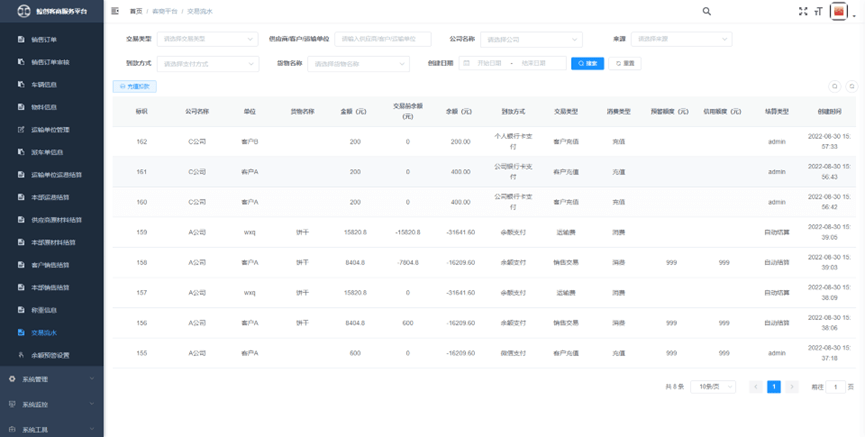Go to the next page arrow
Image resolution: width=865 pixels, height=437 pixels.
[792, 387]
